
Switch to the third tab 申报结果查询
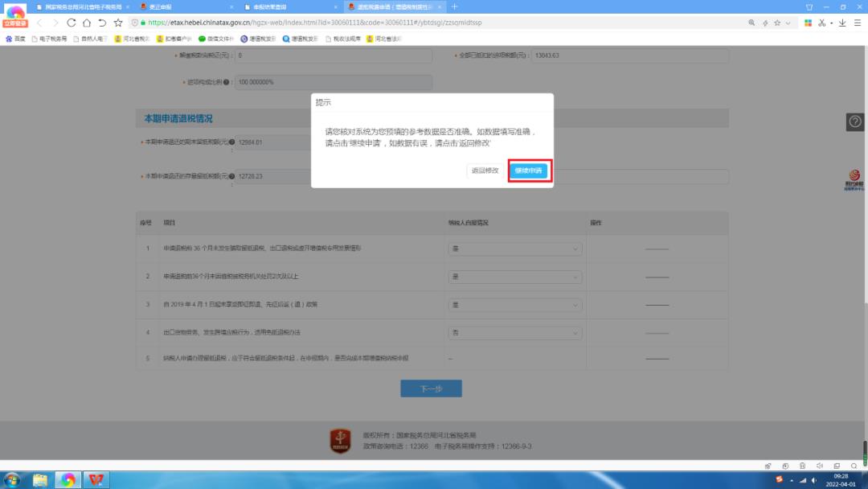tap(289, 6)
